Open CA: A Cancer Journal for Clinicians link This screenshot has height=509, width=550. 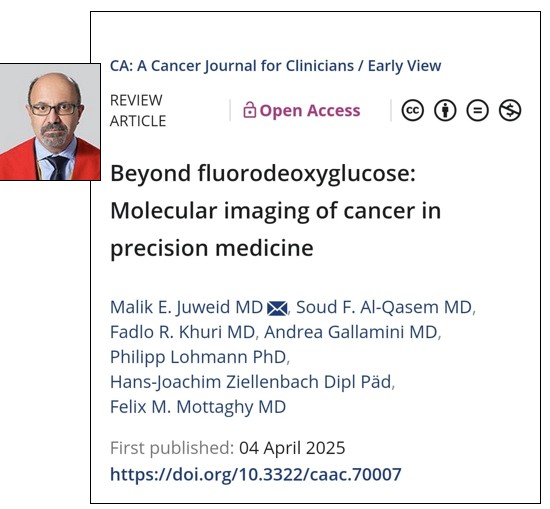(232, 66)
